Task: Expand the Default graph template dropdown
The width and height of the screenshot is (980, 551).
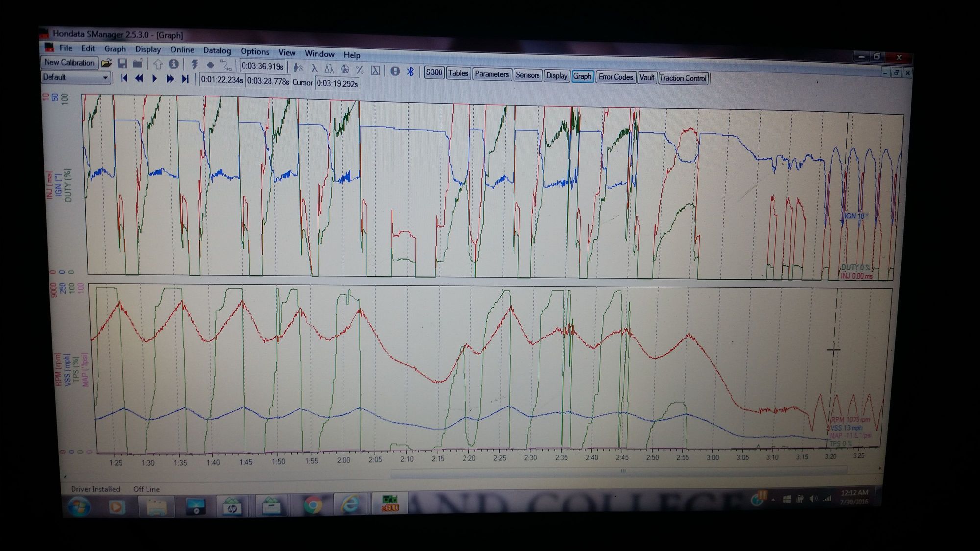Action: click(x=105, y=78)
